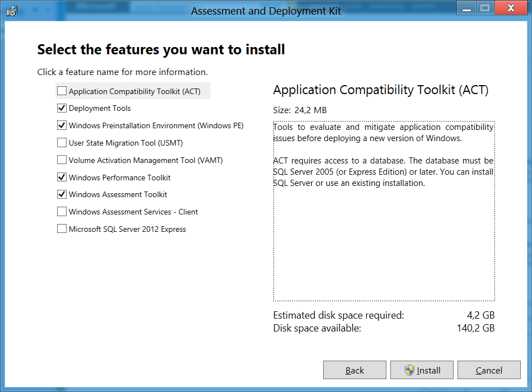Screen dimensions: 532x392
Task: Check Windows Assessment Services - Client
Action: [62, 212]
